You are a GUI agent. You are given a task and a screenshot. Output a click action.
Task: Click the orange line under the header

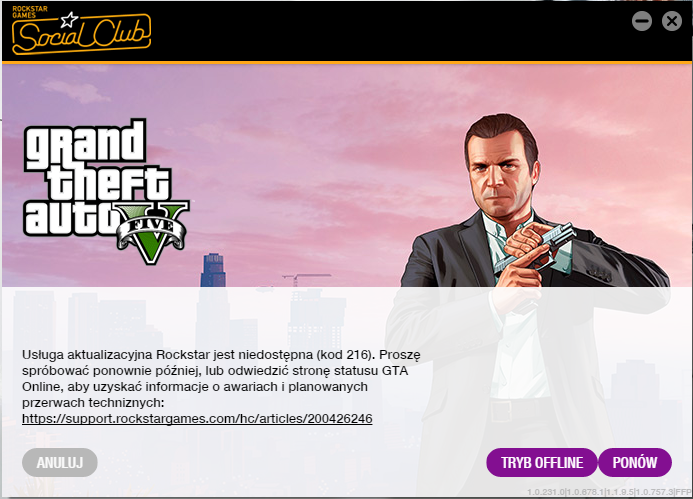pos(346,63)
